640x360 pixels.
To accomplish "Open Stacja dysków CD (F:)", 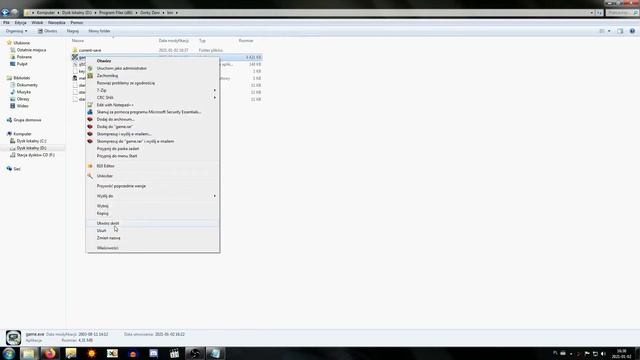I will click(x=36, y=155).
